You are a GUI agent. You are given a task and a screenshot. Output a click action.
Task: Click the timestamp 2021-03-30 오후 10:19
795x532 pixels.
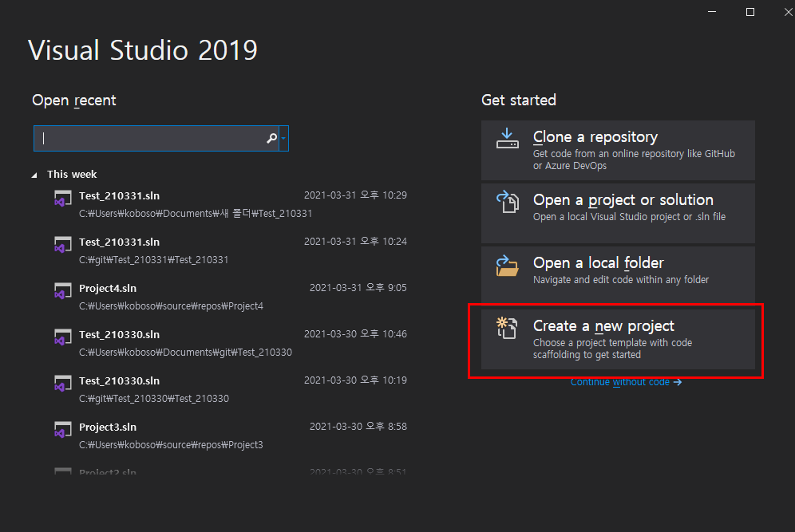(x=355, y=380)
